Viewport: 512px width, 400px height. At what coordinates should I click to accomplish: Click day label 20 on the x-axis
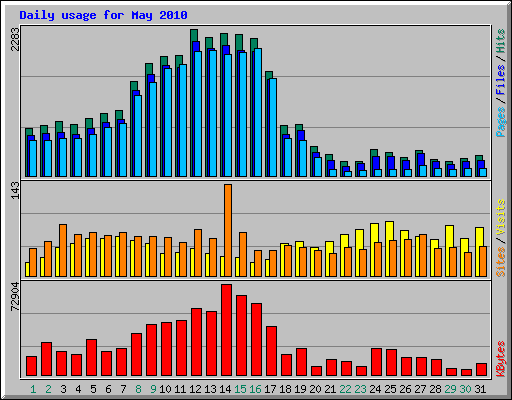point(315,389)
